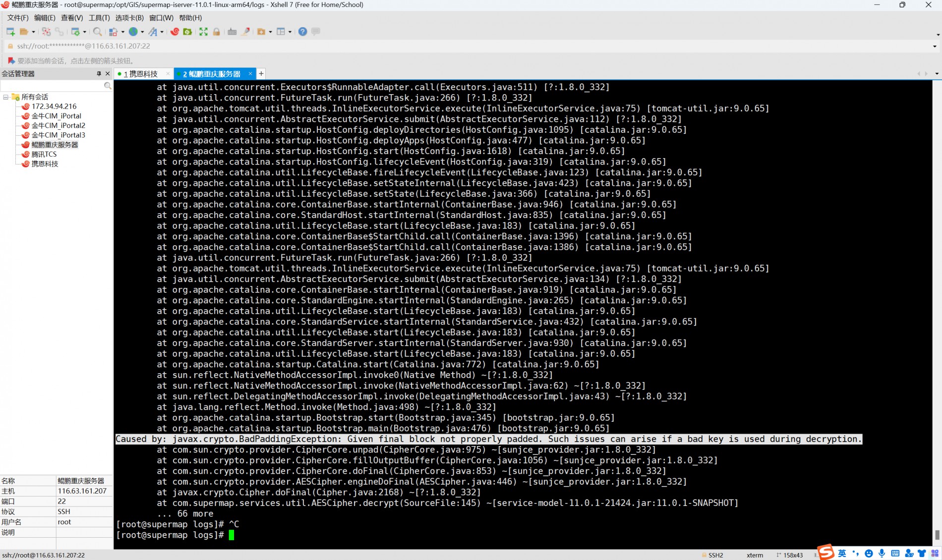Image resolution: width=942 pixels, height=560 pixels.
Task: Click Sogou input method S icon
Action: point(826,552)
